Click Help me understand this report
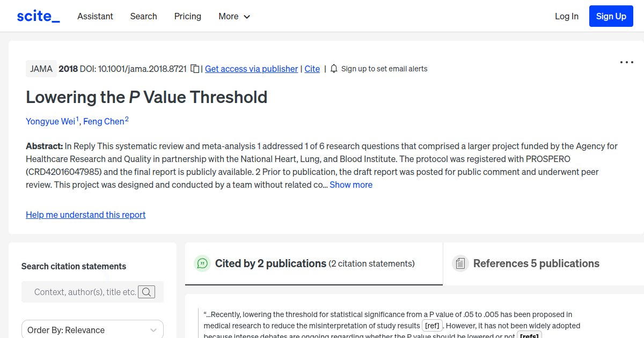This screenshot has width=644, height=338. tap(85, 215)
